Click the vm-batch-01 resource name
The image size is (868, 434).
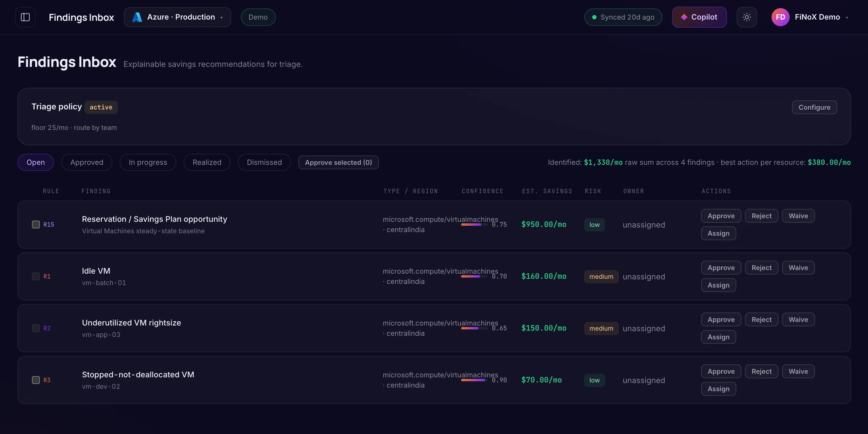point(104,283)
